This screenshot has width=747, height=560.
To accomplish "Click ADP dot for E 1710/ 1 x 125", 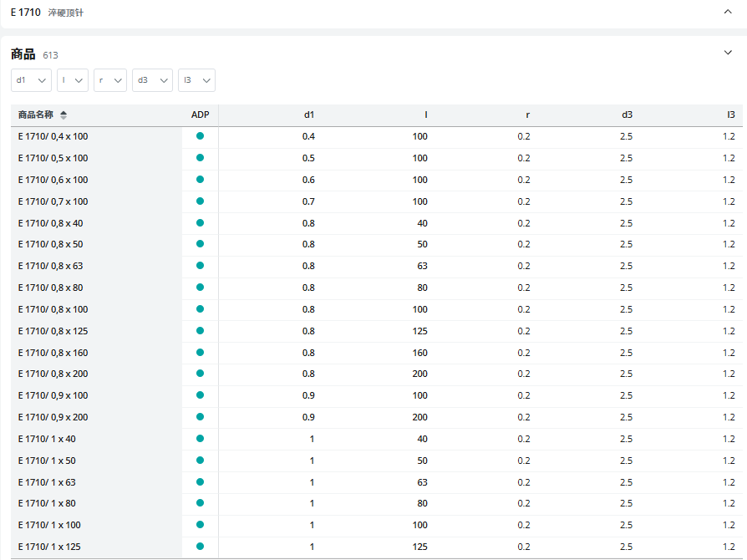I will (x=200, y=546).
